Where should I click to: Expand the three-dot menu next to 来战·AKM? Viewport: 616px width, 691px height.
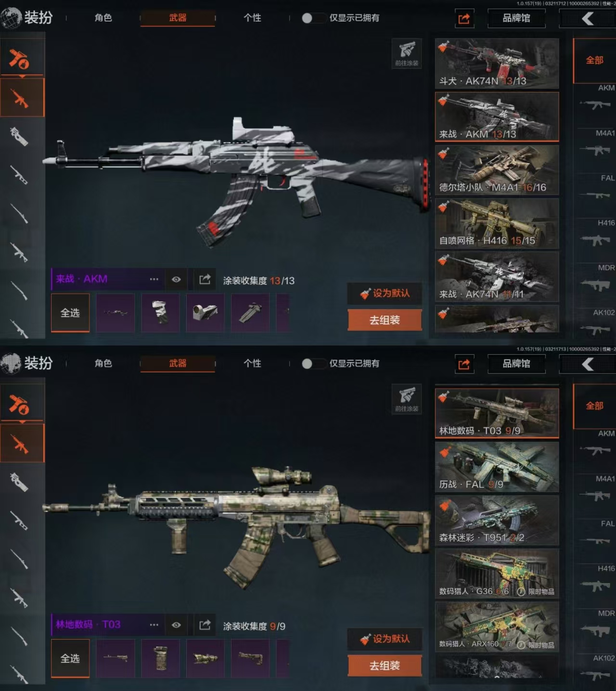click(x=154, y=279)
